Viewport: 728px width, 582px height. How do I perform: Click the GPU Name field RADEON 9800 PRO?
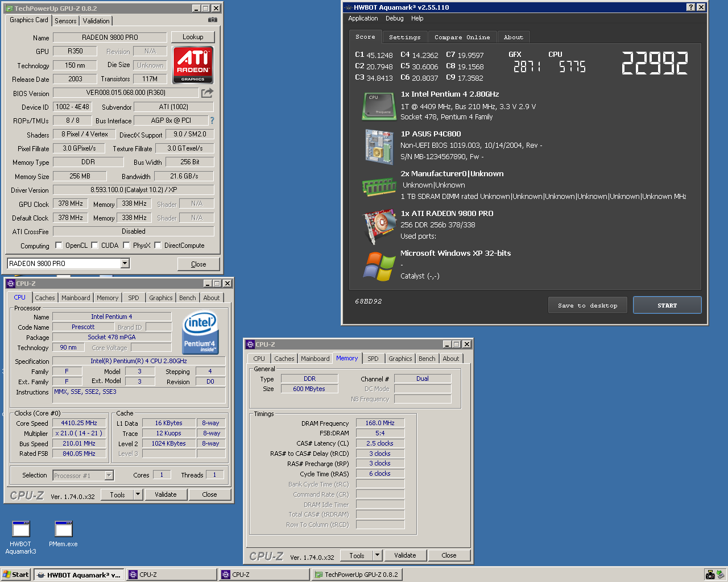110,38
